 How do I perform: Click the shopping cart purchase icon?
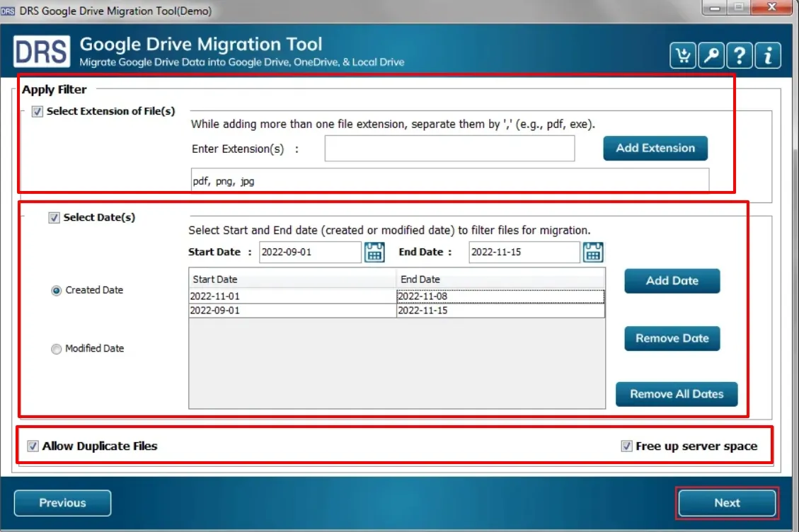coord(683,56)
